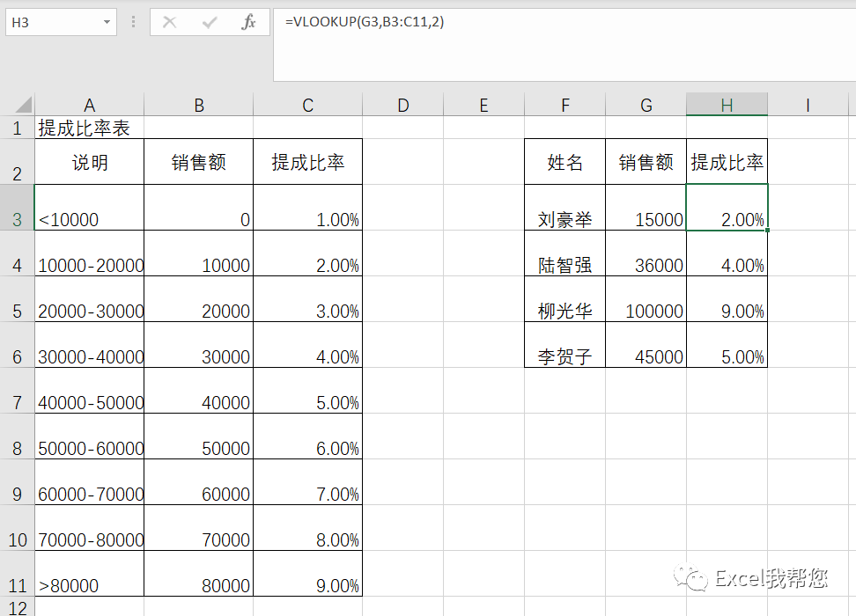Select column G header
This screenshot has height=616, width=856.
coord(646,105)
